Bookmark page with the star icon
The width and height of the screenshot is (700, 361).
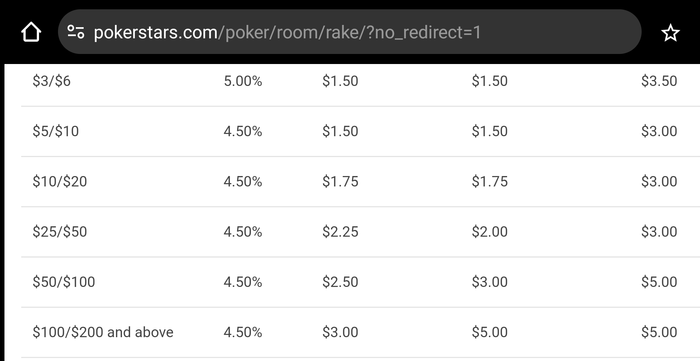point(670,33)
